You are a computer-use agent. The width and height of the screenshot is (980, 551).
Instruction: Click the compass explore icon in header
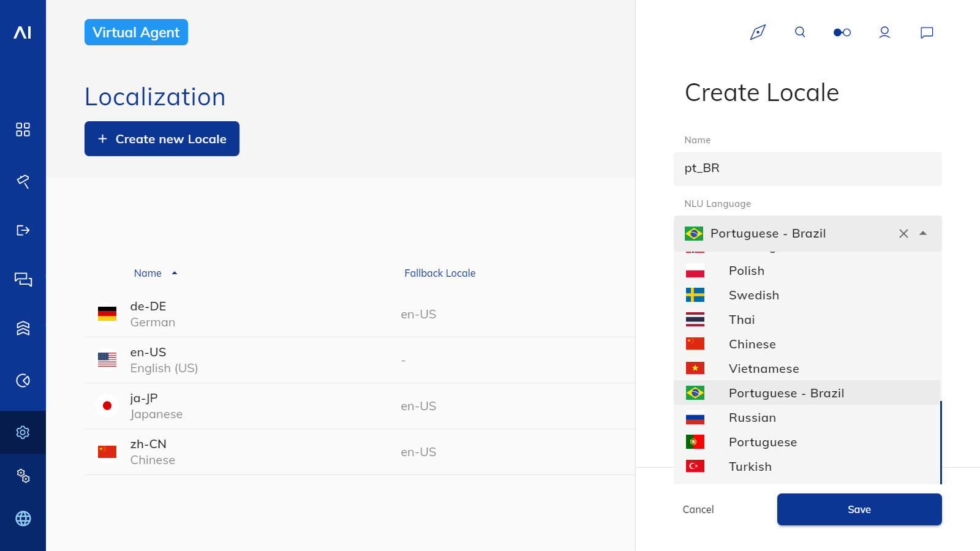(x=758, y=32)
